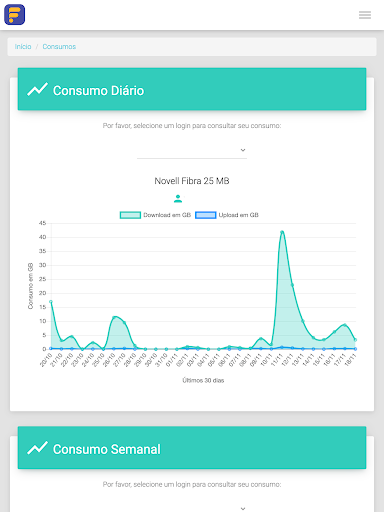Click the Consumo Semanal chart line icon
This screenshot has width=384, height=512.
click(x=37, y=448)
